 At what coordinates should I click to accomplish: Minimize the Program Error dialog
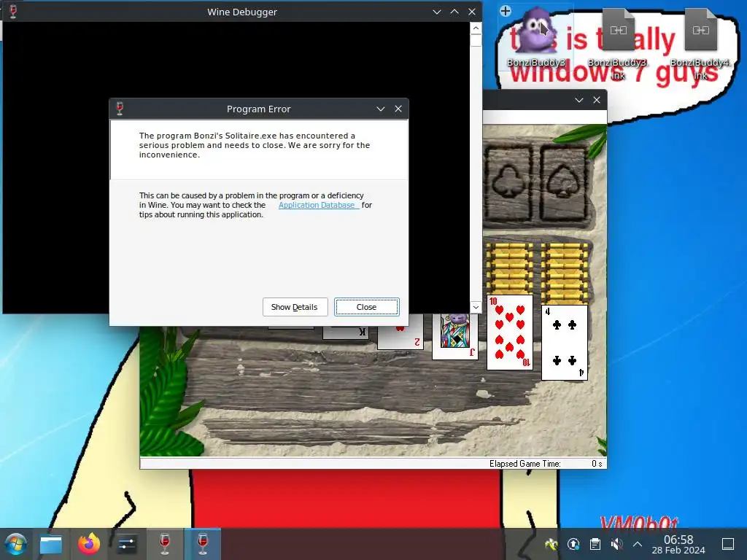click(381, 109)
